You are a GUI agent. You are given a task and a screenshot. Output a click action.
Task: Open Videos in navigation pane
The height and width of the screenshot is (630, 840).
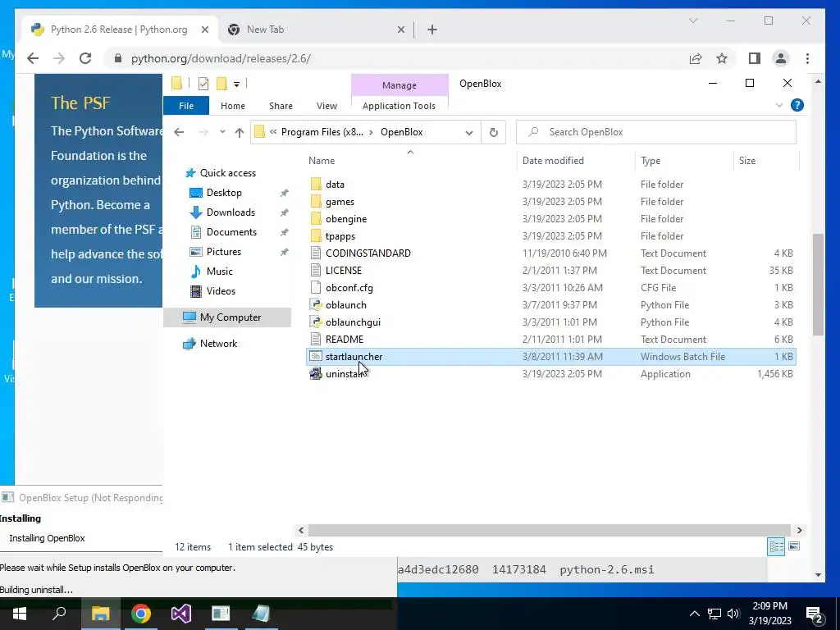pos(221,291)
